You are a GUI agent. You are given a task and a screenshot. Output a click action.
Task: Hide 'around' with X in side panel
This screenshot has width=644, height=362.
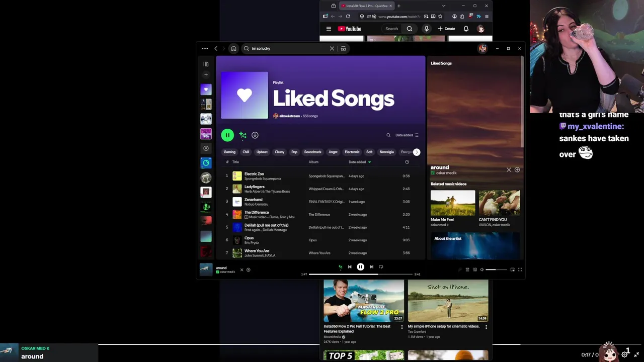pos(509,170)
